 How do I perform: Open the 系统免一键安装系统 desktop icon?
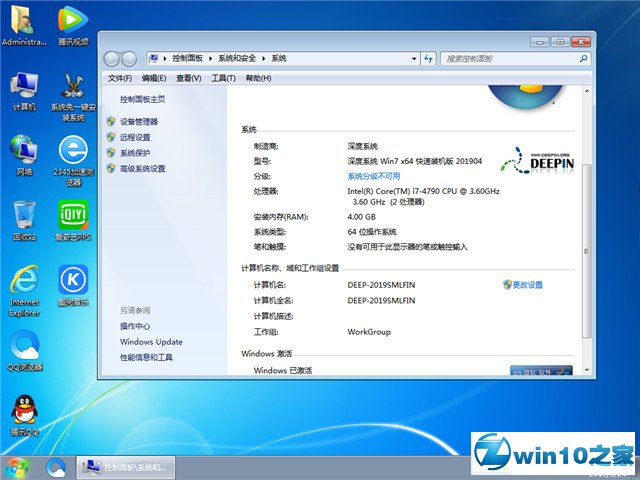tap(73, 97)
